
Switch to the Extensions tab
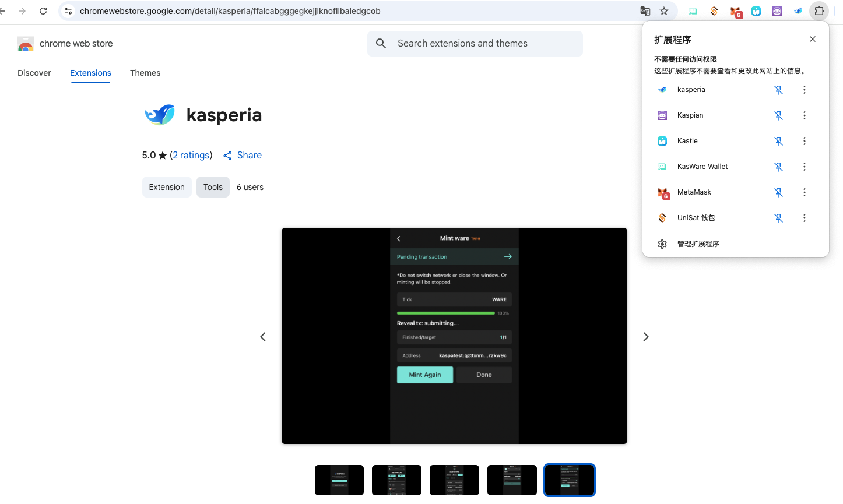click(90, 73)
